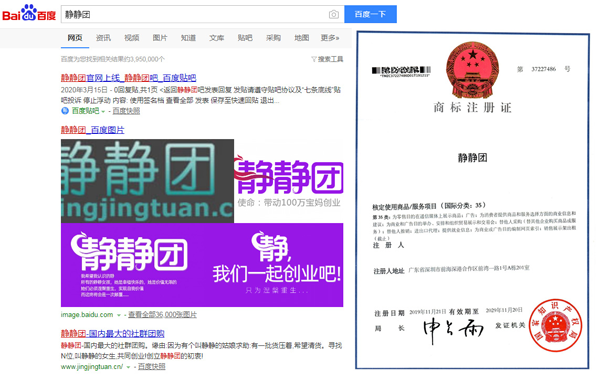Click the Baidu Tieba blue source icon
The height and width of the screenshot is (380, 600).
point(65,111)
